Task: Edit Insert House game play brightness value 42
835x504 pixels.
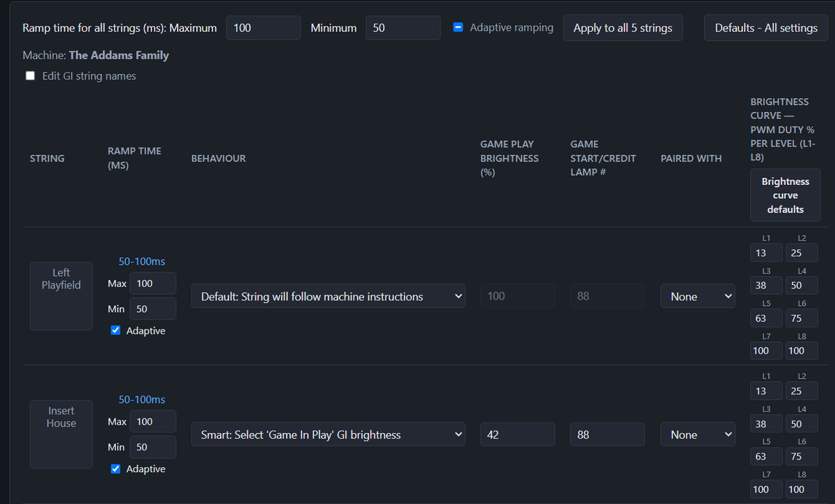Action: point(518,434)
